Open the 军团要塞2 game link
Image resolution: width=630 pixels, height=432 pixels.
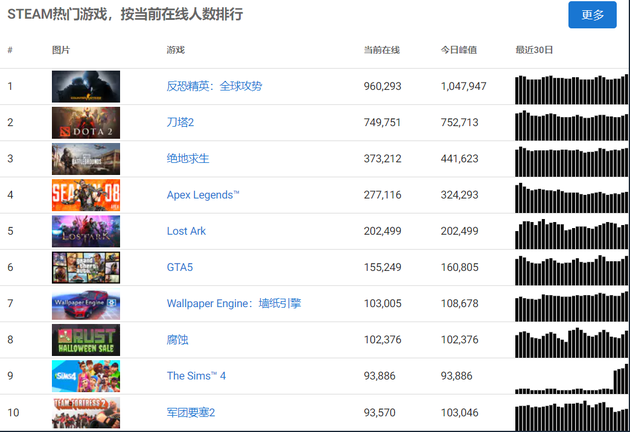(x=191, y=412)
